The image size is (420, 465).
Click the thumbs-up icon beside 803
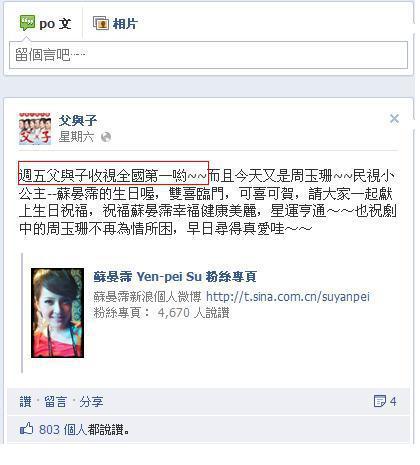pos(26,428)
